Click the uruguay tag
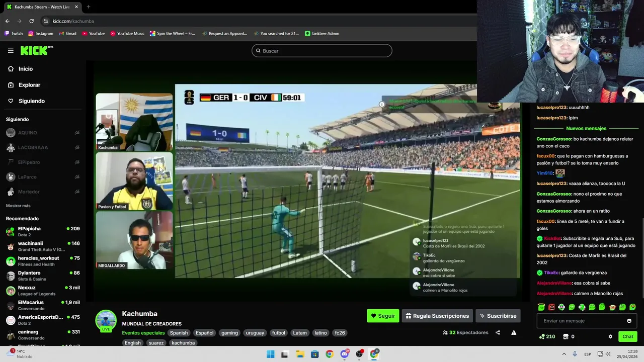This screenshot has width=644, height=362. click(x=255, y=333)
